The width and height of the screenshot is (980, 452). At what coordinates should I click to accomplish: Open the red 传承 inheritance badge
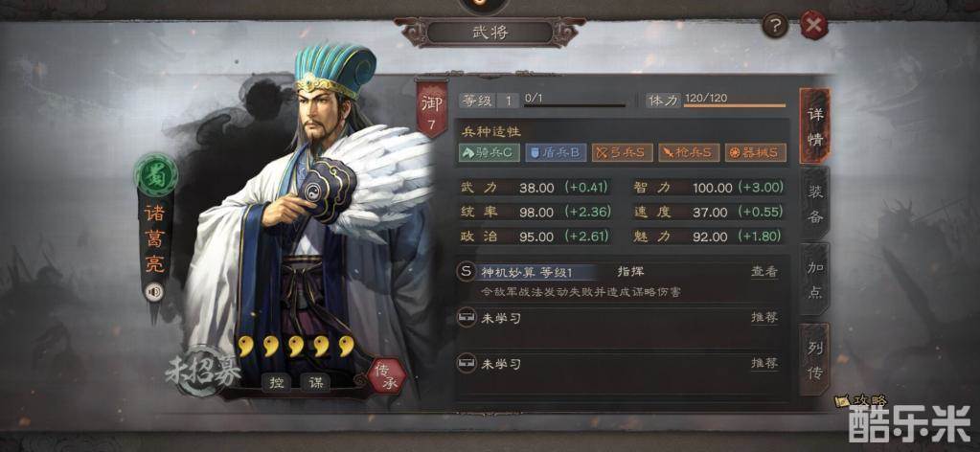tap(388, 375)
